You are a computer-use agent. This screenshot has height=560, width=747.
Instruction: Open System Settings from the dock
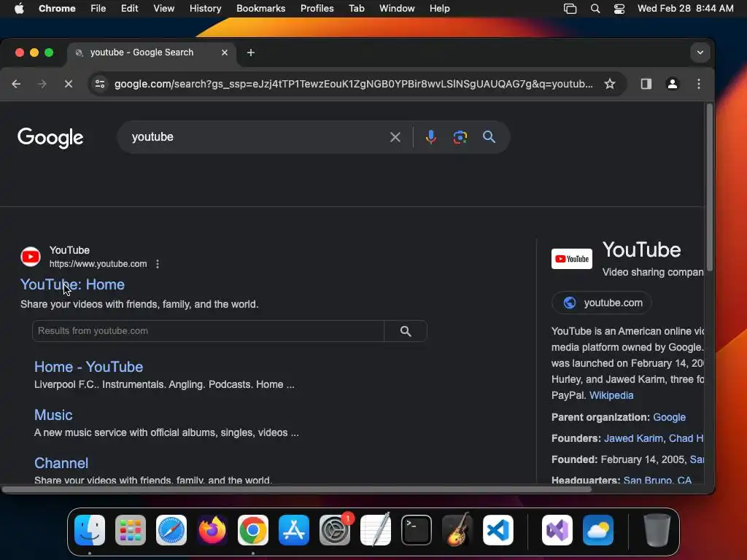(x=334, y=530)
